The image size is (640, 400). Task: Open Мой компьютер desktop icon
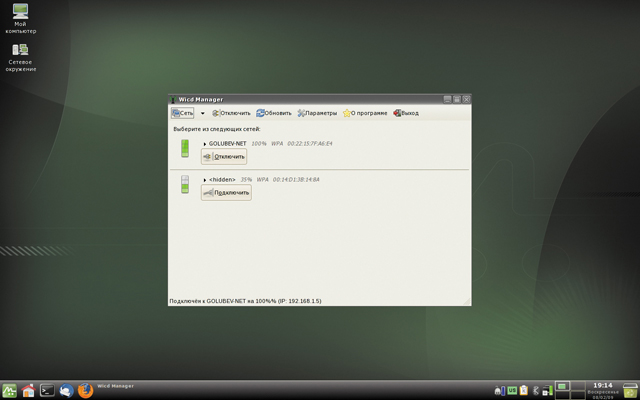20,18
